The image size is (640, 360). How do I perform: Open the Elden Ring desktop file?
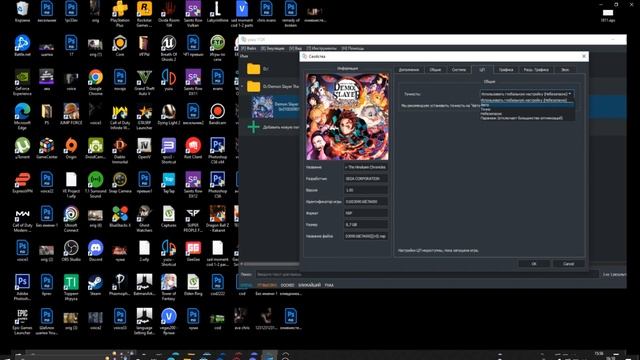[193, 285]
